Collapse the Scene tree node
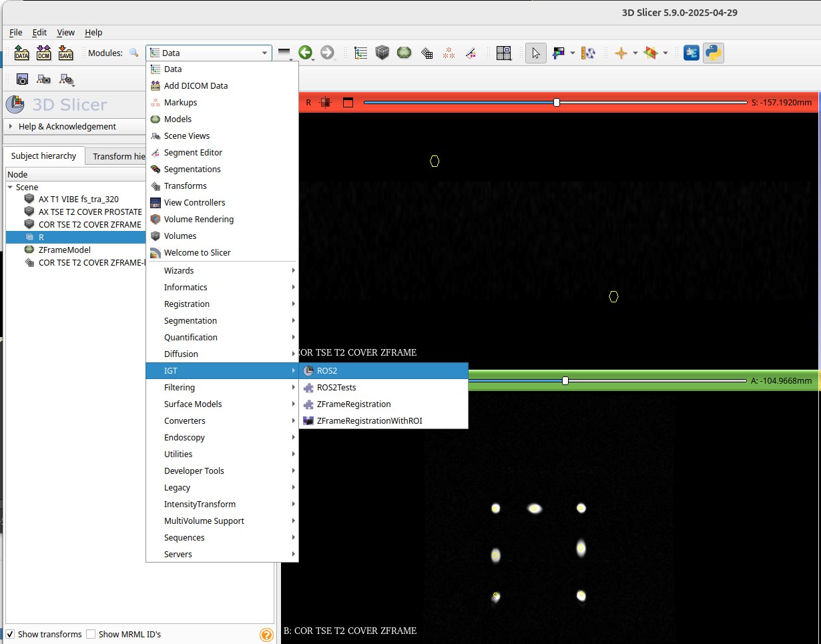 tap(11, 188)
